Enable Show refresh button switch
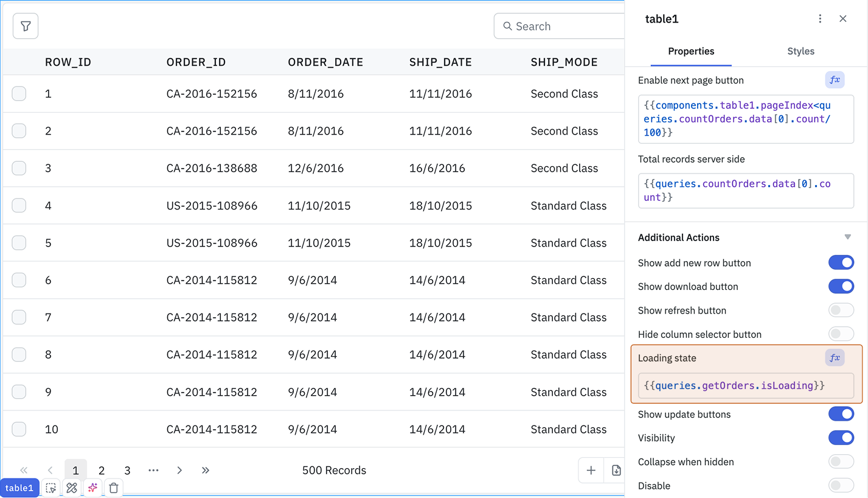Image resolution: width=868 pixels, height=498 pixels. (841, 310)
